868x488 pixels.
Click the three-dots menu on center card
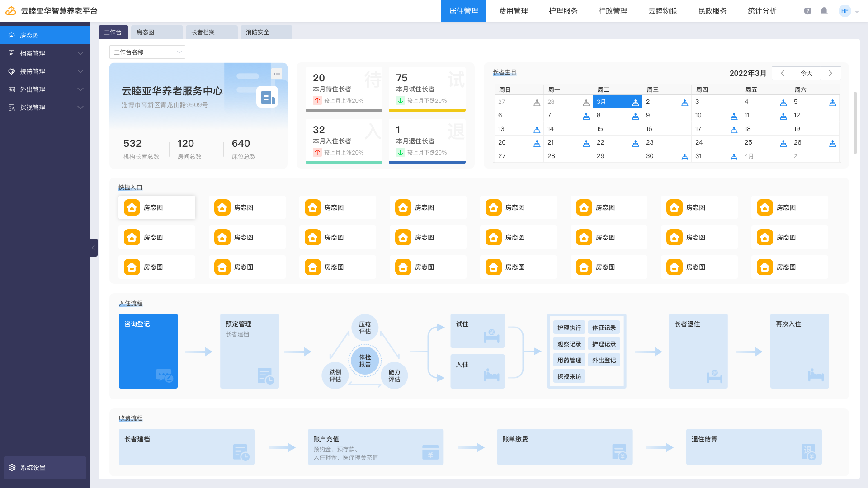277,74
